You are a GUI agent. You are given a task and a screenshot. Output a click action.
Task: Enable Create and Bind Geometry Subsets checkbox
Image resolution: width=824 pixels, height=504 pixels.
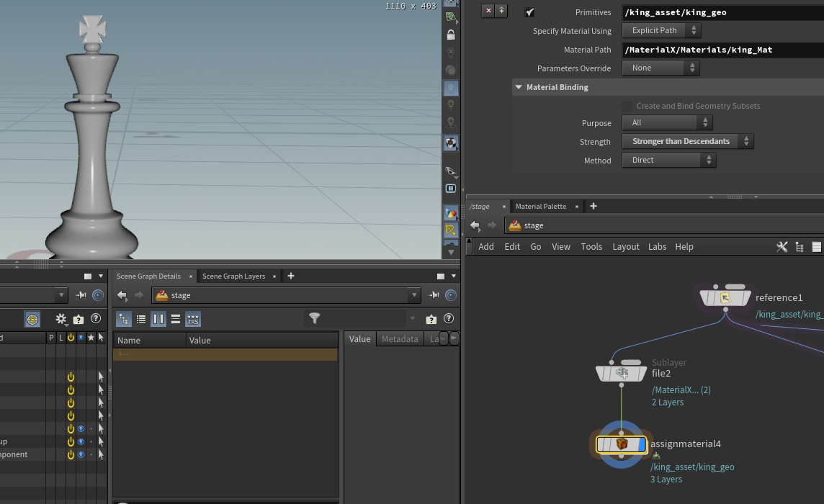coord(627,106)
